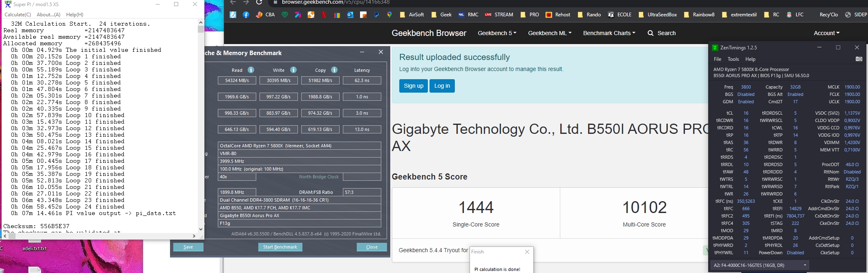Reload the Geekbench browser page

259,2
